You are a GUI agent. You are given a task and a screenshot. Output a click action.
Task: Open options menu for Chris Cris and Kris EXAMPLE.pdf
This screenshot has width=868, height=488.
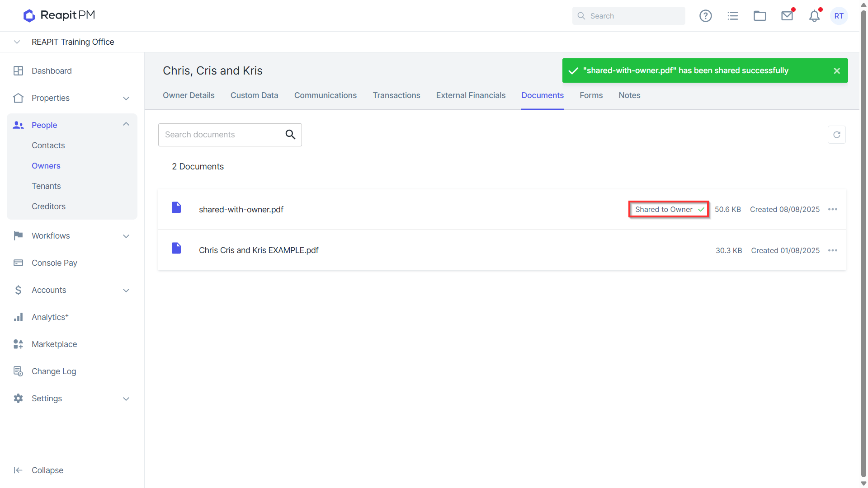(833, 250)
